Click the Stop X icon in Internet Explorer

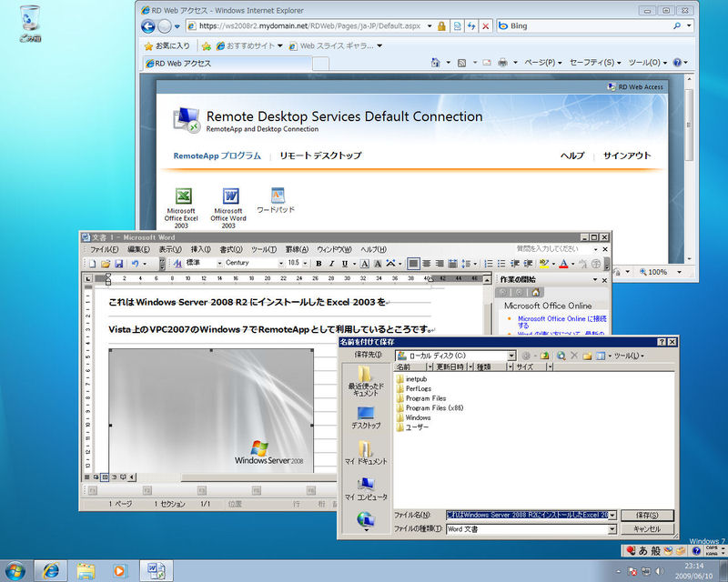pyautogui.click(x=485, y=26)
